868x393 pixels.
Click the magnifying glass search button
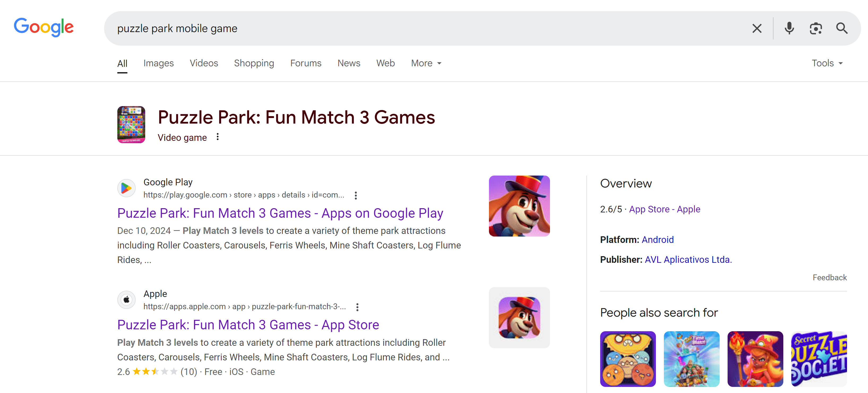click(x=842, y=29)
